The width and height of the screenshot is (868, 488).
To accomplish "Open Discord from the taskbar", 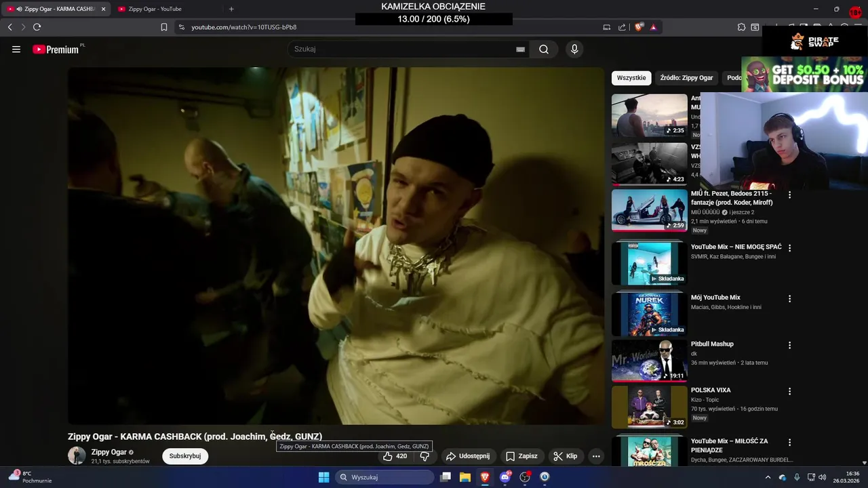I will (505, 477).
